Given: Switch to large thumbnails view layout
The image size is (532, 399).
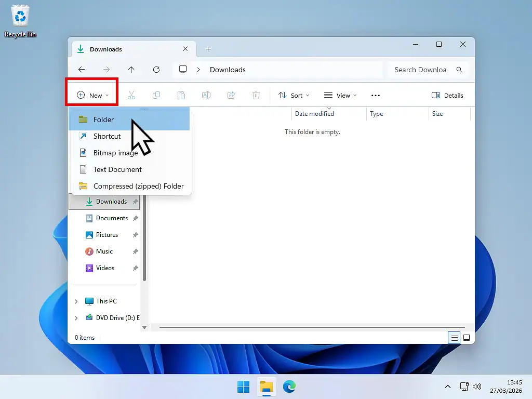Looking at the screenshot, I should coord(466,337).
